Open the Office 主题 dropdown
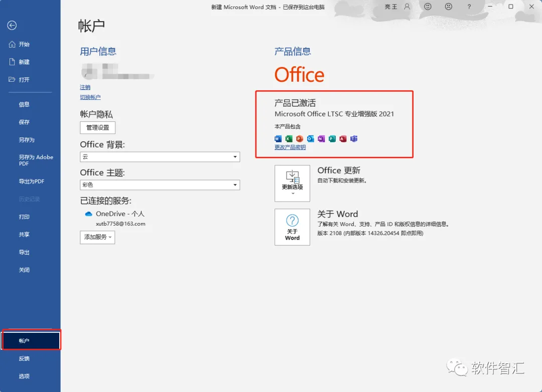542x392 pixels. 160,185
